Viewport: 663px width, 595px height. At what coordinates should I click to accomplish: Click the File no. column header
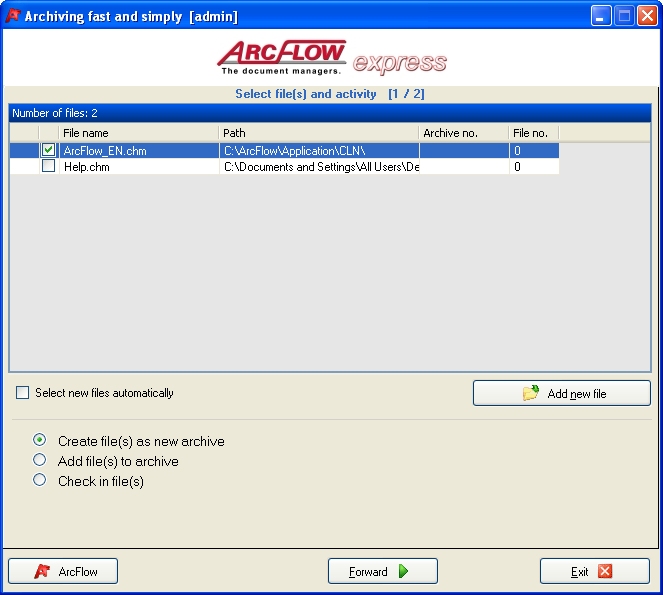pyautogui.click(x=534, y=133)
